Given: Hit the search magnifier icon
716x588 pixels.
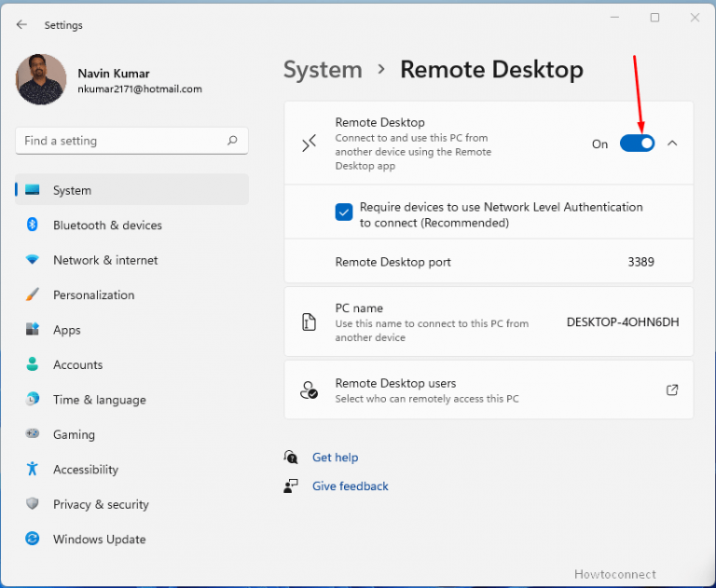Looking at the screenshot, I should pos(232,140).
